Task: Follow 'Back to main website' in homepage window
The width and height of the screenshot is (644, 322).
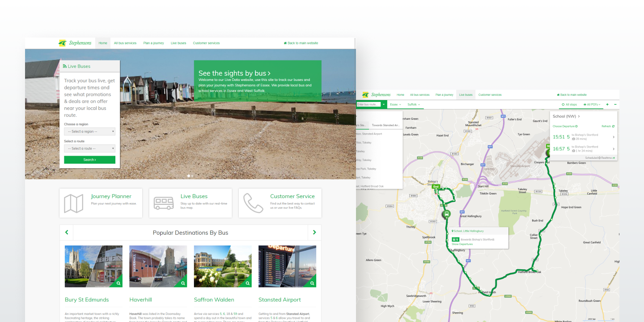Action: (301, 43)
